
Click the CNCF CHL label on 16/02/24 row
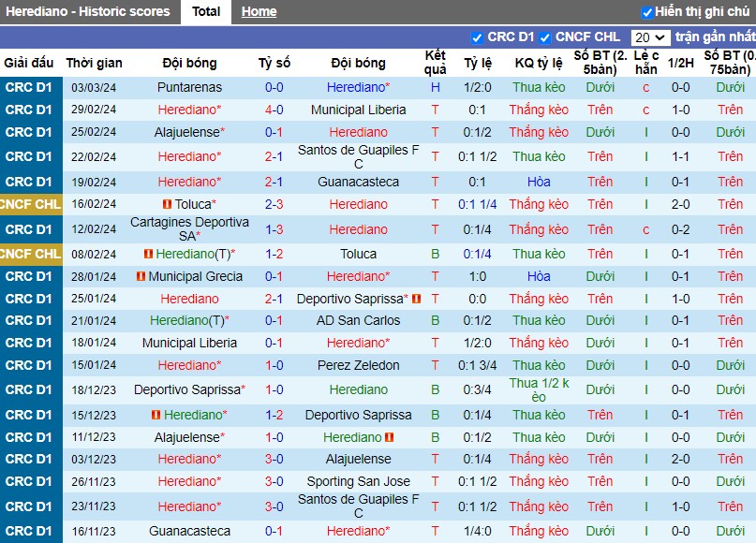(31, 204)
